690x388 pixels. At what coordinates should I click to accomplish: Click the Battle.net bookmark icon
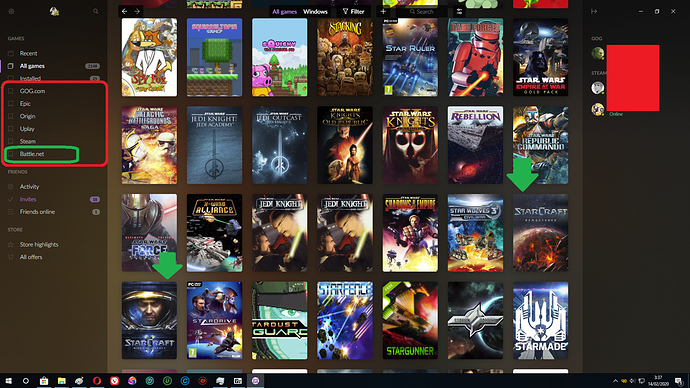(x=11, y=154)
